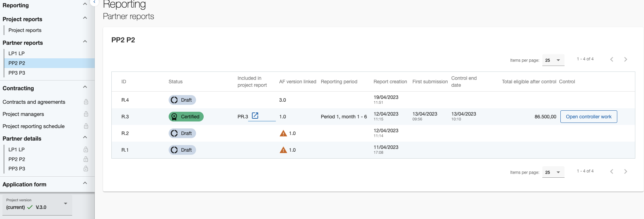Go to previous page using bottom paginator arrow

click(612, 171)
